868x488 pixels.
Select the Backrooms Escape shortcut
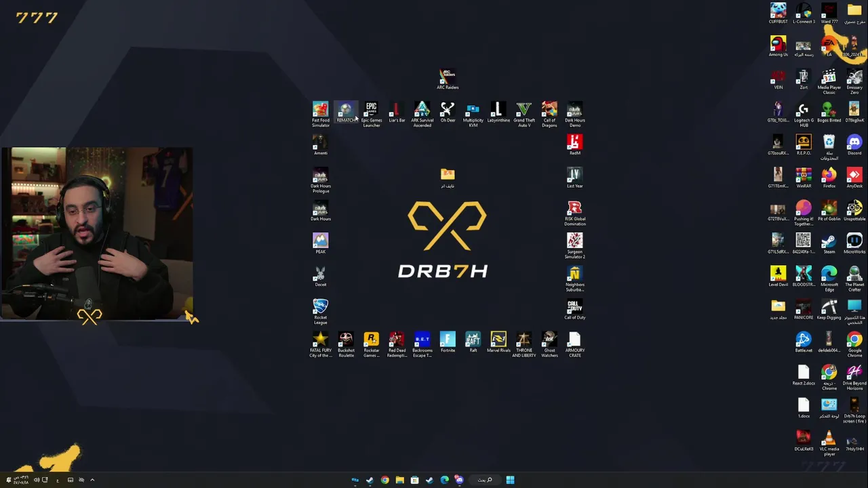click(x=422, y=345)
